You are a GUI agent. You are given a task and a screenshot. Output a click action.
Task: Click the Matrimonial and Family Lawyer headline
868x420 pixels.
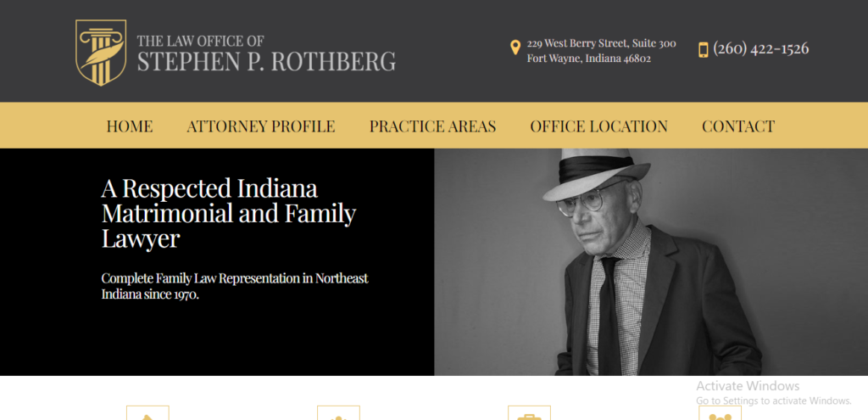point(228,213)
